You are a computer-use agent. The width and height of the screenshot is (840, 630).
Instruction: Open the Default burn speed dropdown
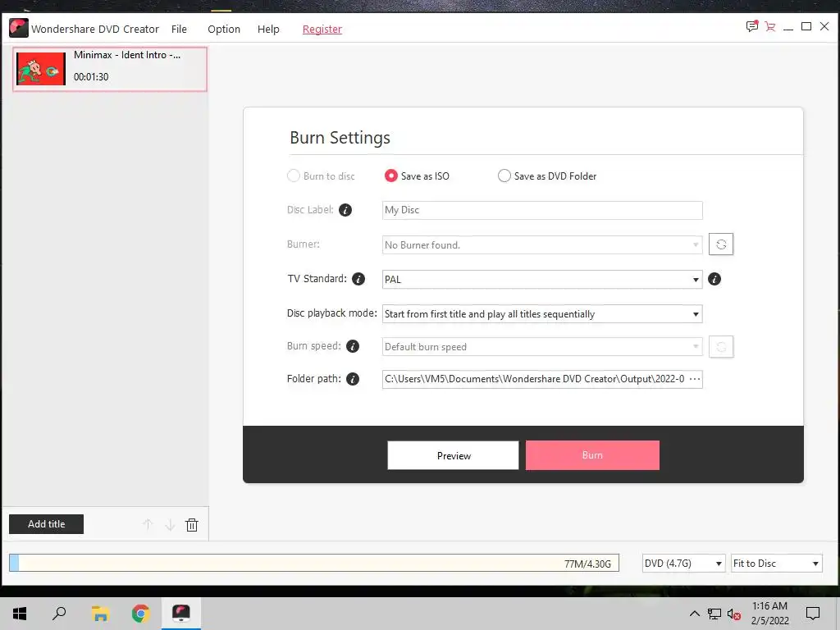pyautogui.click(x=542, y=347)
